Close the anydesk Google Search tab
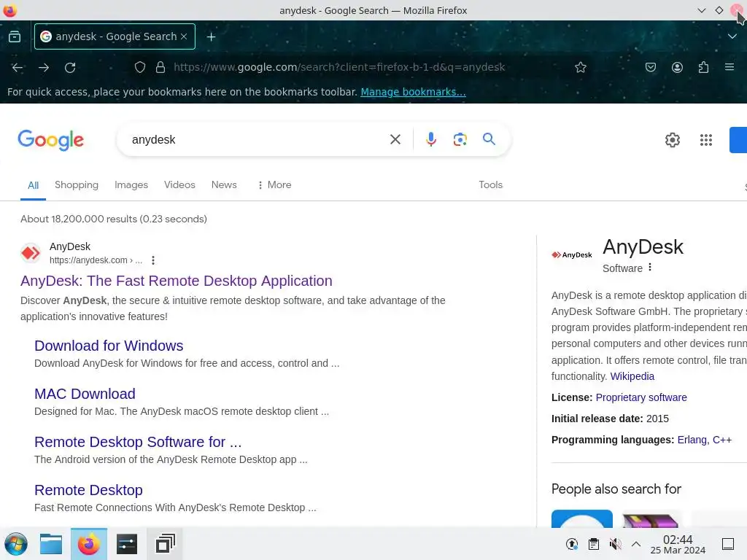The height and width of the screenshot is (560, 747). click(184, 36)
